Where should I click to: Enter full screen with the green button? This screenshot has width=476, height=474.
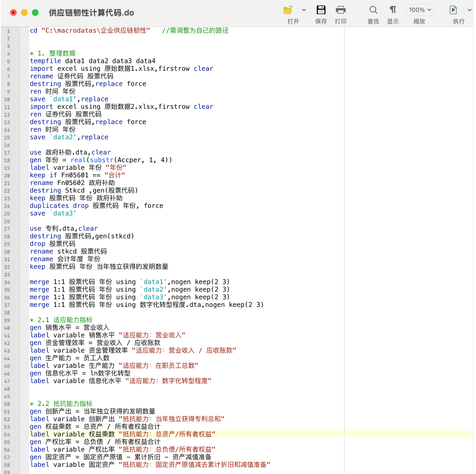[35, 13]
